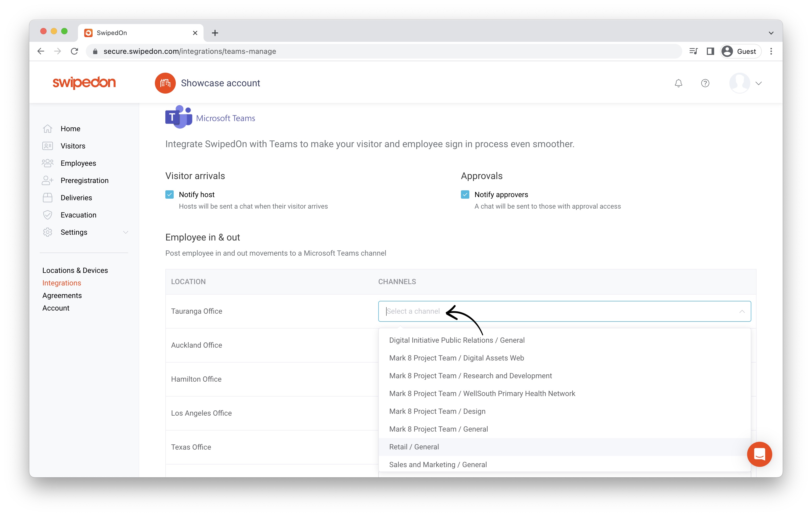Choose Mark 8 Project Team / General channel
The image size is (812, 516).
click(565, 429)
